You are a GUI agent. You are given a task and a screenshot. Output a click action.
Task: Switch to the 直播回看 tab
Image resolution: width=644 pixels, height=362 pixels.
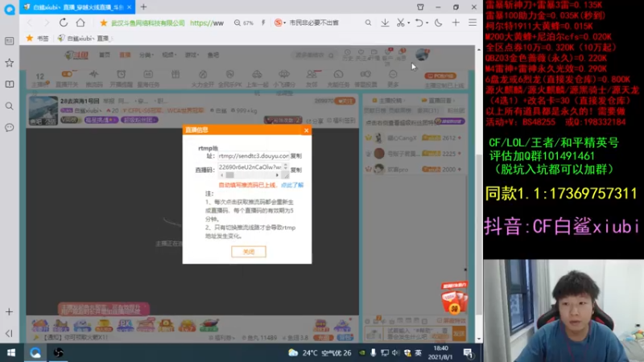438,101
